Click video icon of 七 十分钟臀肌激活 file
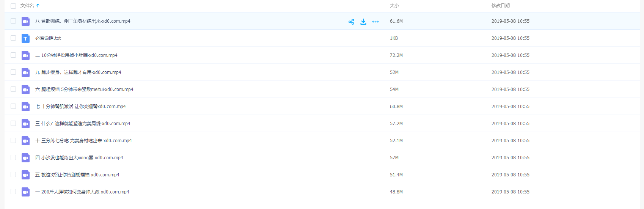 click(25, 107)
